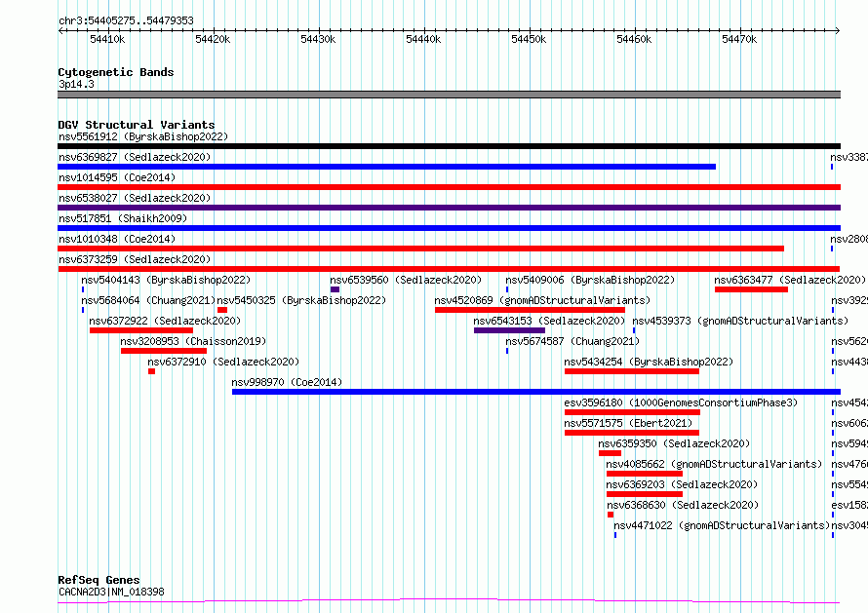Viewport: 868px width, 613px height.
Task: Click the black nsv5561912 variant bar
Action: (449, 146)
